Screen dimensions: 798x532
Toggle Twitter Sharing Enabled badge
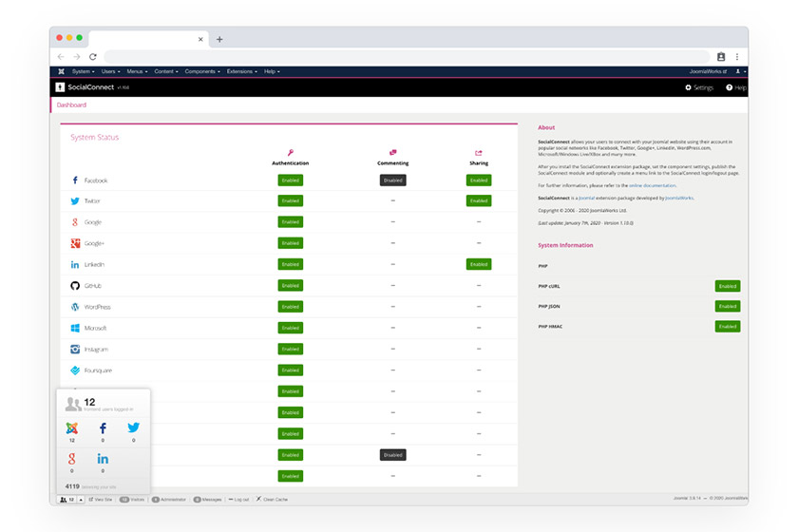pyautogui.click(x=479, y=201)
